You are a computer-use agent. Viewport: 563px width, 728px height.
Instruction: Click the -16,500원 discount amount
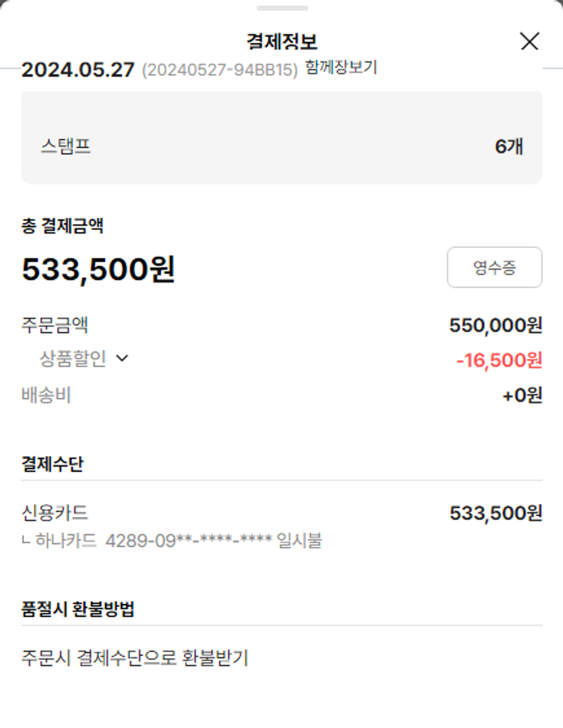(x=498, y=361)
